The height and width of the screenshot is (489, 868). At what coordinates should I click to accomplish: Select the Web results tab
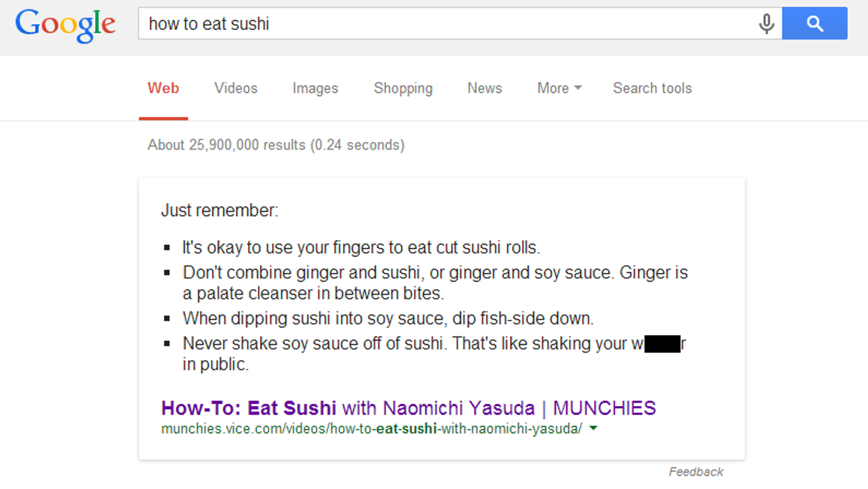163,88
